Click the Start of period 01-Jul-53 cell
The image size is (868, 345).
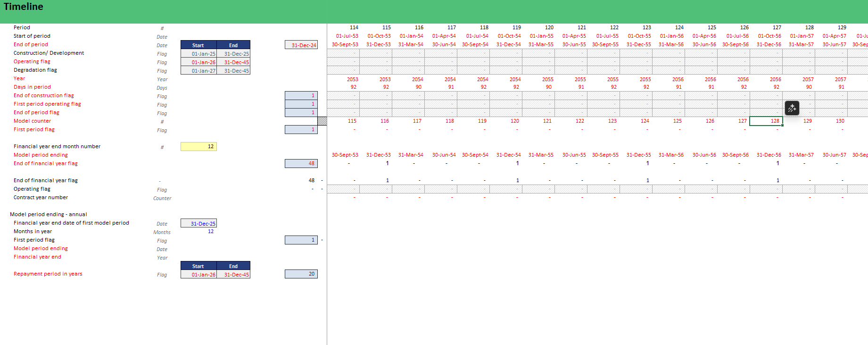(x=347, y=36)
